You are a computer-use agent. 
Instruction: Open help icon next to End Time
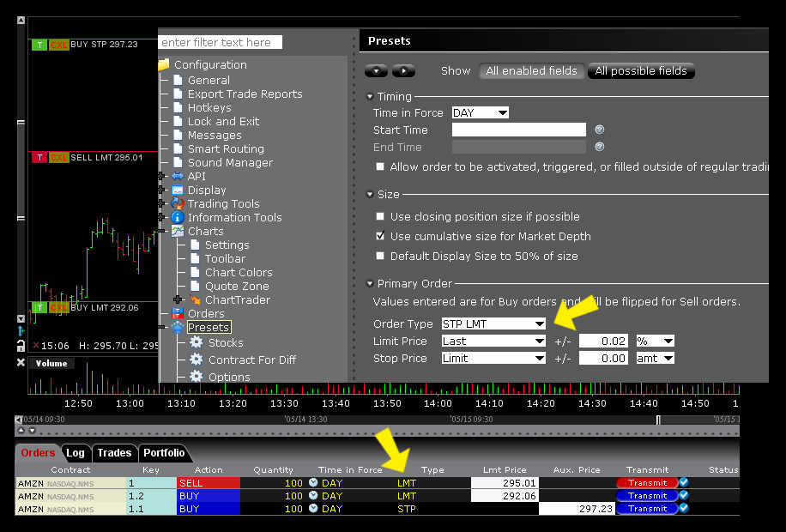click(x=600, y=147)
